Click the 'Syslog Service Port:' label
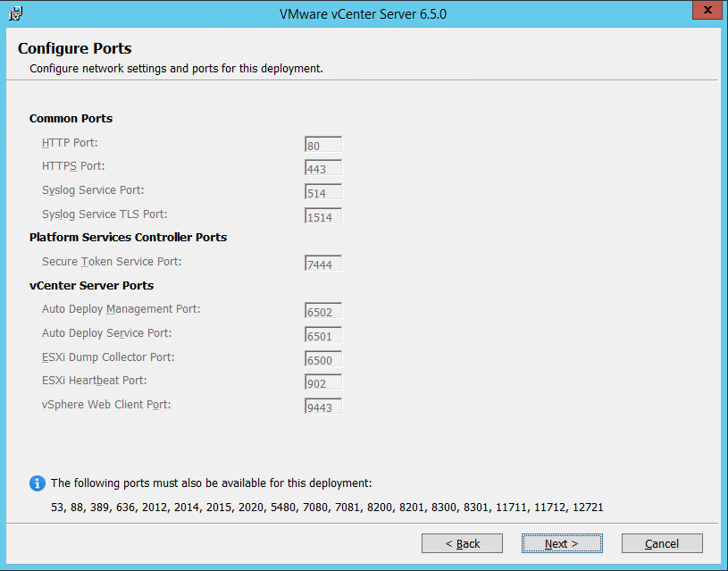 pos(93,190)
